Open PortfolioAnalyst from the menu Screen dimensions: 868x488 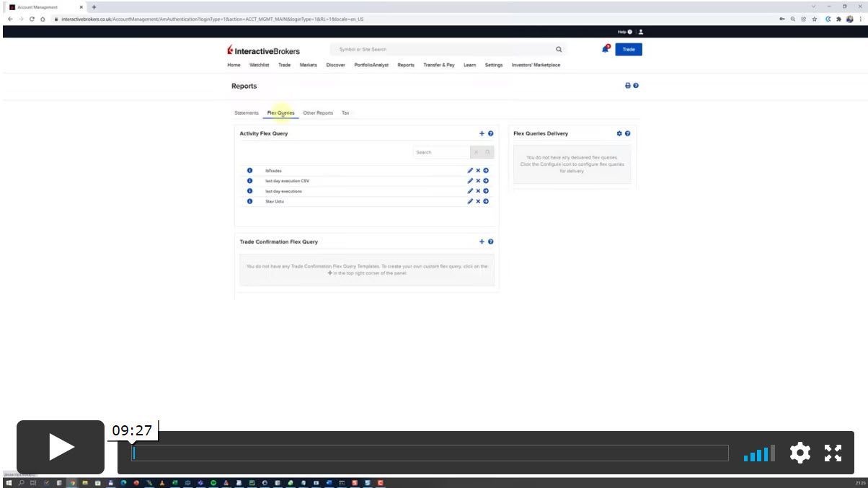371,65
